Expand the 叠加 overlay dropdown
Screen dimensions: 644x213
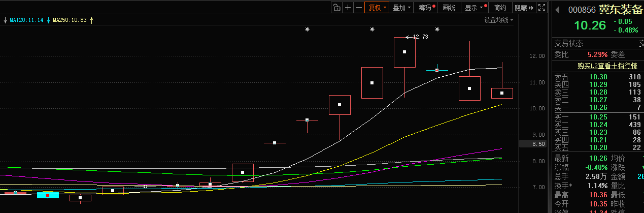click(x=401, y=8)
